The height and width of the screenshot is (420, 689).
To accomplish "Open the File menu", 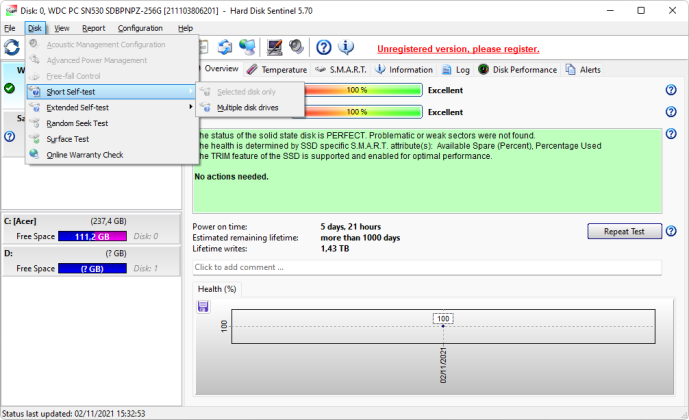I will (x=10, y=28).
